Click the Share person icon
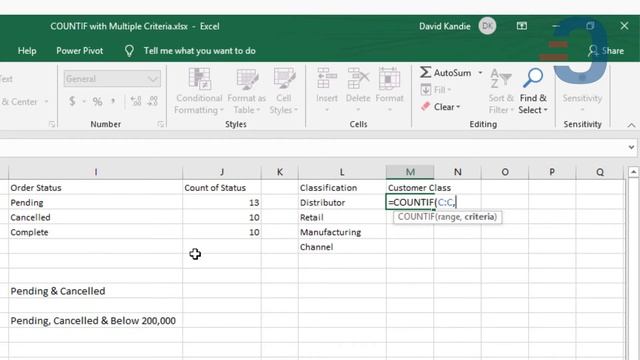The image size is (640, 360). [593, 51]
